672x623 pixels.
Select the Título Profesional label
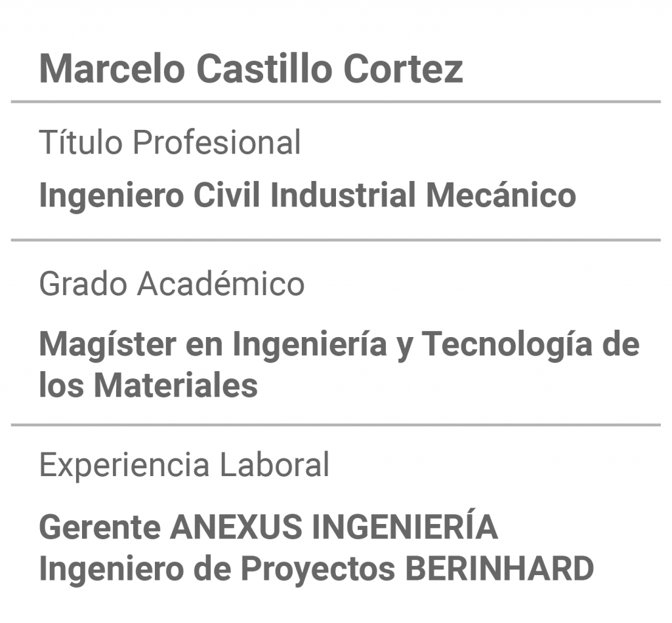coord(170,142)
